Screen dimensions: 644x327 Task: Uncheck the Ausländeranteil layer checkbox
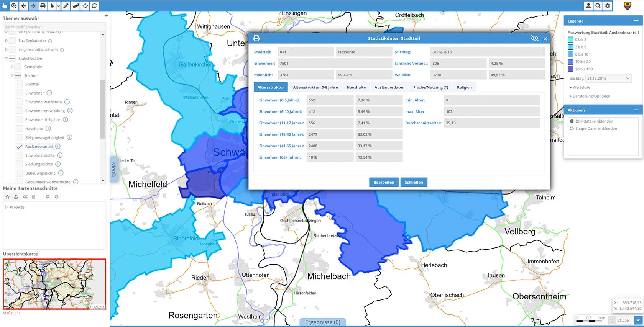(19, 146)
